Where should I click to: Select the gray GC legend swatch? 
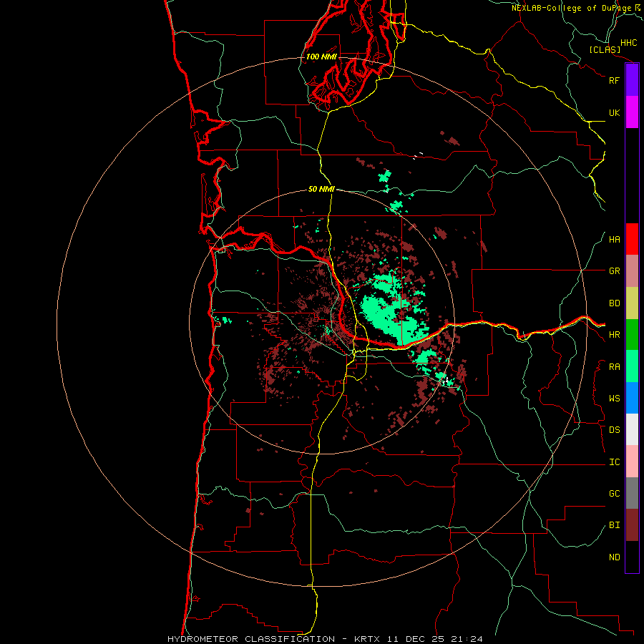[x=632, y=493]
